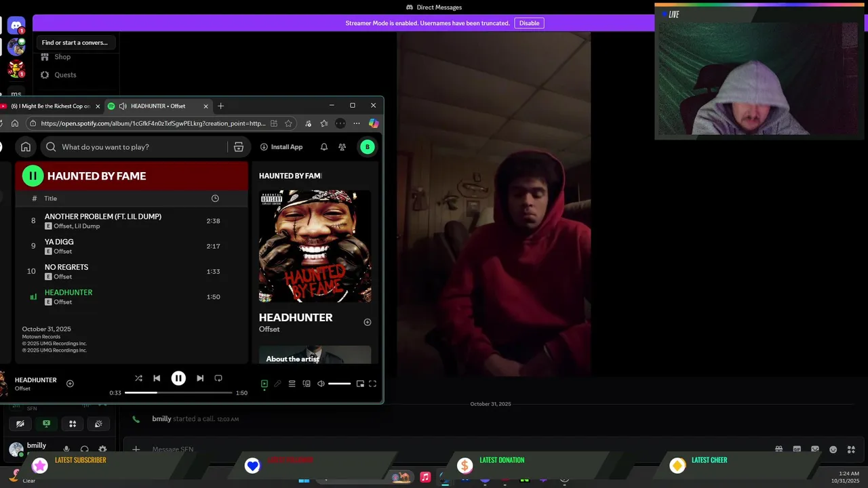This screenshot has width=868, height=488.
Task: Disable Streamer Mode in Discord
Action: coord(529,23)
